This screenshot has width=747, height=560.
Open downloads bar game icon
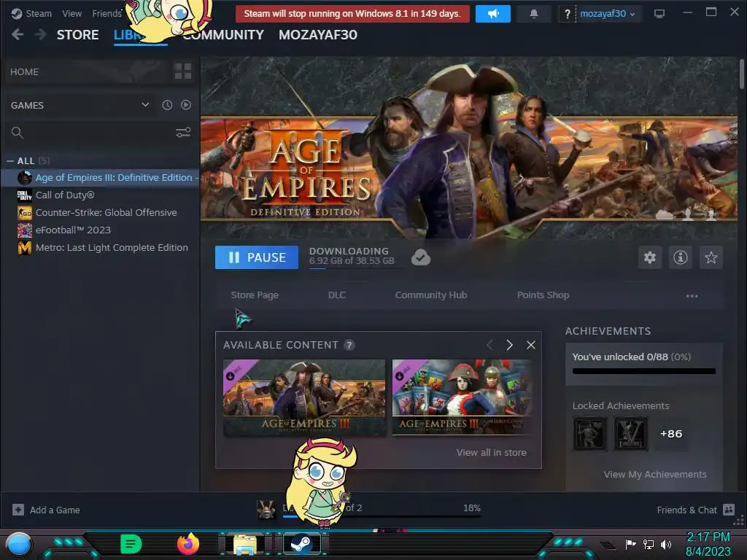266,510
